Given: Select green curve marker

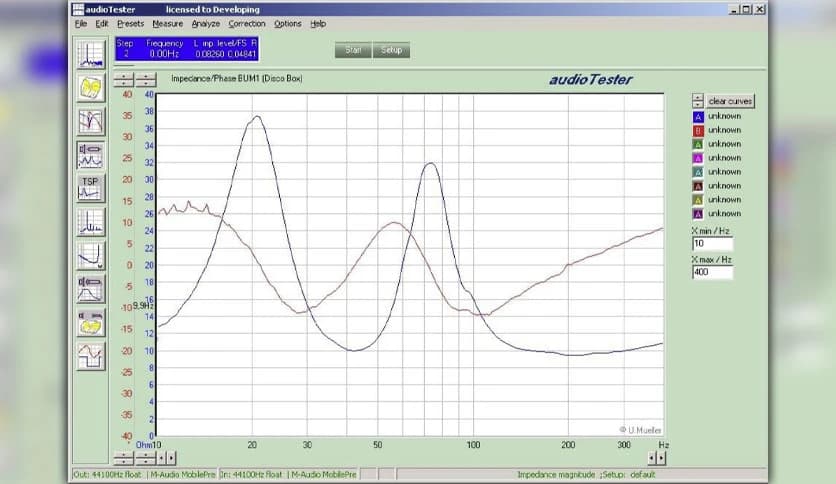Looking at the screenshot, I should (698, 144).
